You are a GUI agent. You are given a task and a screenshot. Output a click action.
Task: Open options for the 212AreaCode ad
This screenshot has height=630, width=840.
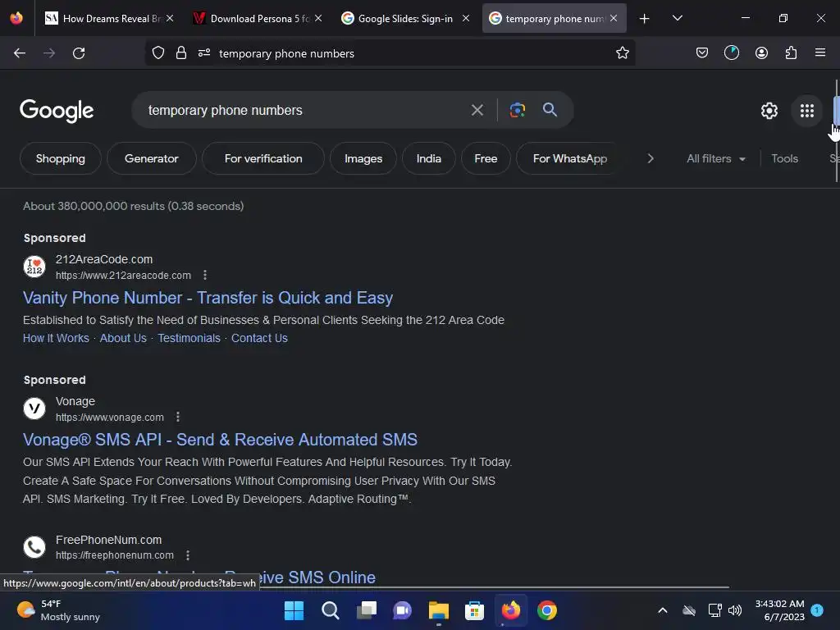coord(204,276)
